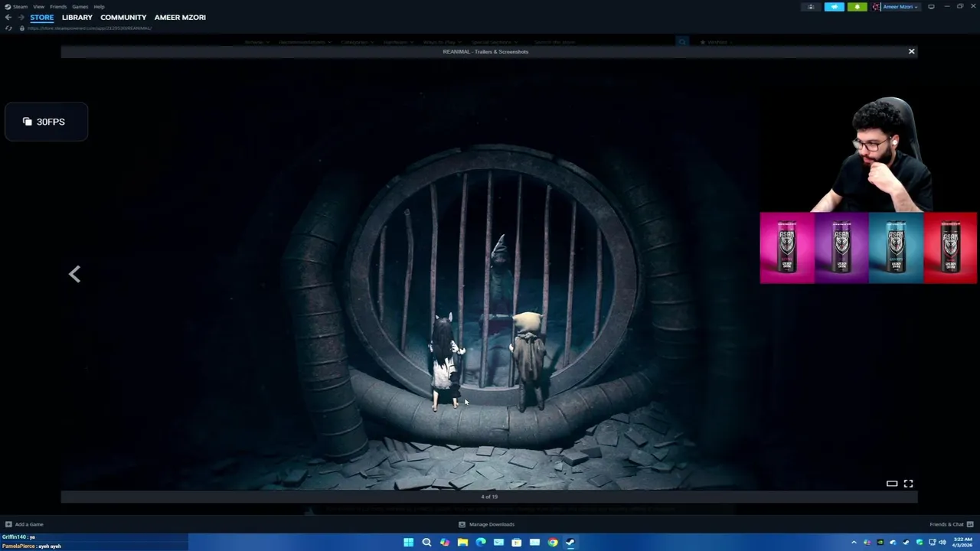
Task: Click the Steam icon in the taskbar
Action: click(570, 543)
